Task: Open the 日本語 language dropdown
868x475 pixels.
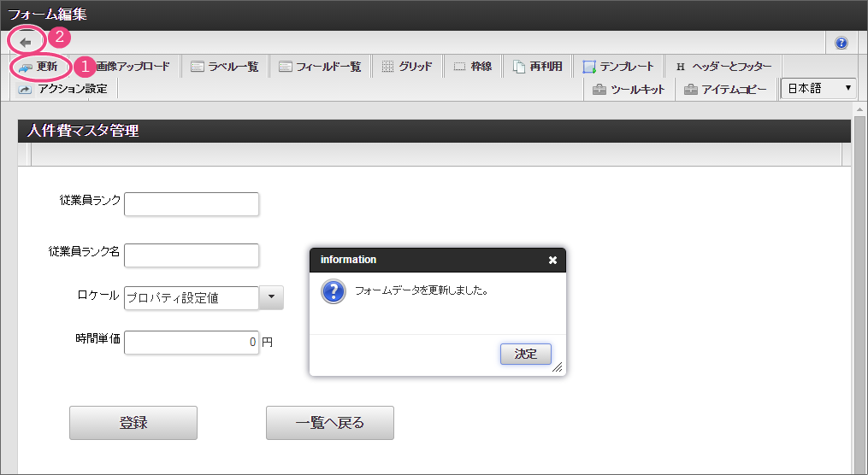Action: pos(818,89)
